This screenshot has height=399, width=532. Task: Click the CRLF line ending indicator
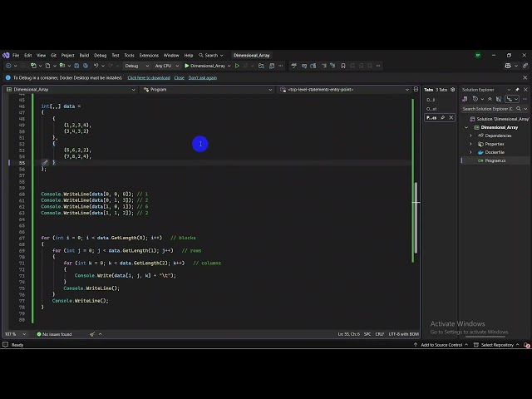[x=379, y=334]
